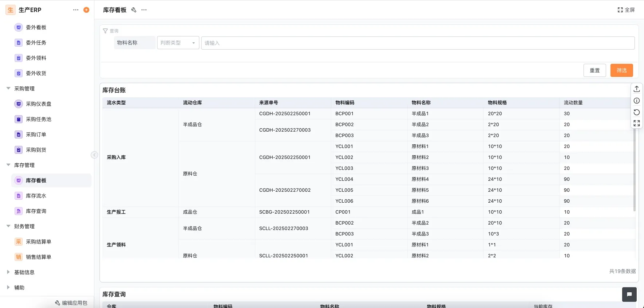Image resolution: width=644 pixels, height=308 pixels.
Task: Click the 生产ERP app logo icon
Action: [11, 10]
